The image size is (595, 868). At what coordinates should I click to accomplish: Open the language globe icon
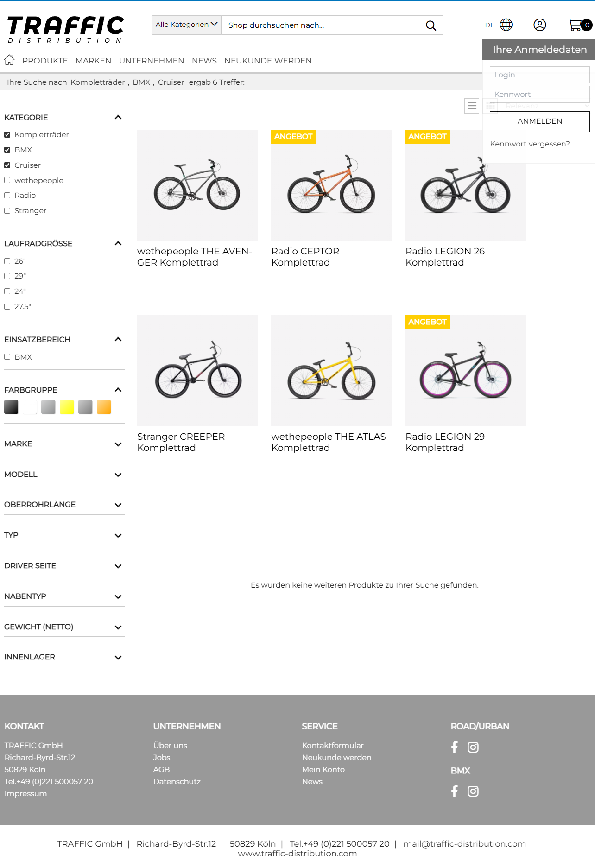(x=506, y=25)
